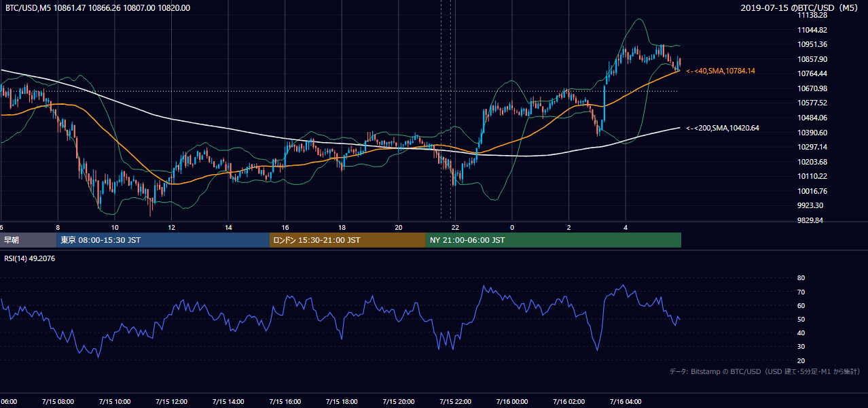
Task: Click the bottom time label 7/15 16:00
Action: (285, 402)
